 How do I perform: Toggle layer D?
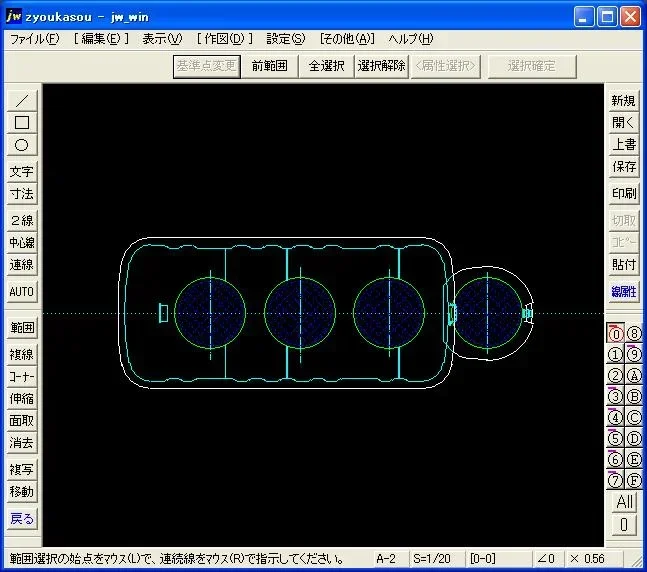point(634,438)
